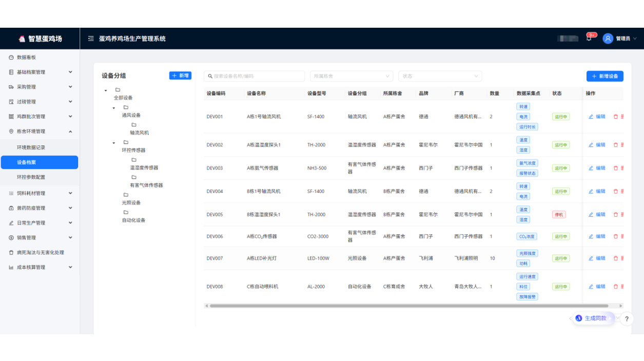Expand the 饲料耗材管理 menu chevron
The width and height of the screenshot is (644, 361).
click(x=70, y=193)
